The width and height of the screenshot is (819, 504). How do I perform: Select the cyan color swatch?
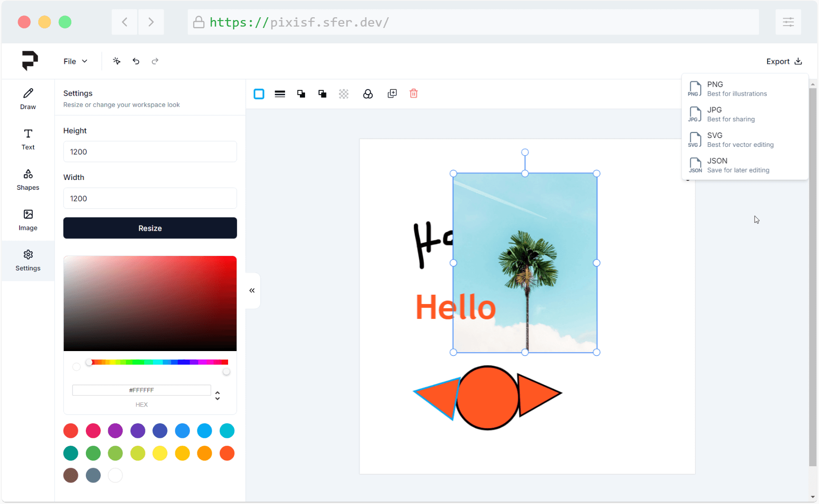[227, 431]
